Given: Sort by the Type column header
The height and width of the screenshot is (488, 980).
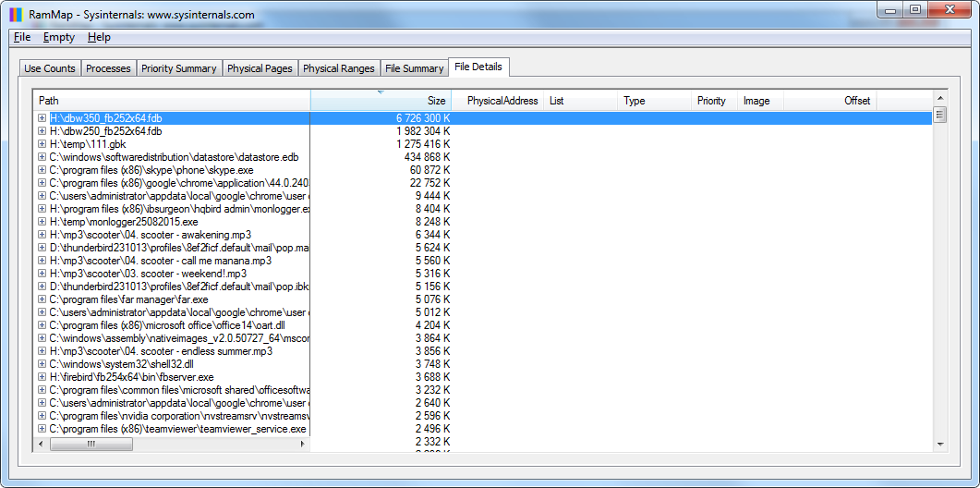Looking at the screenshot, I should point(654,100).
